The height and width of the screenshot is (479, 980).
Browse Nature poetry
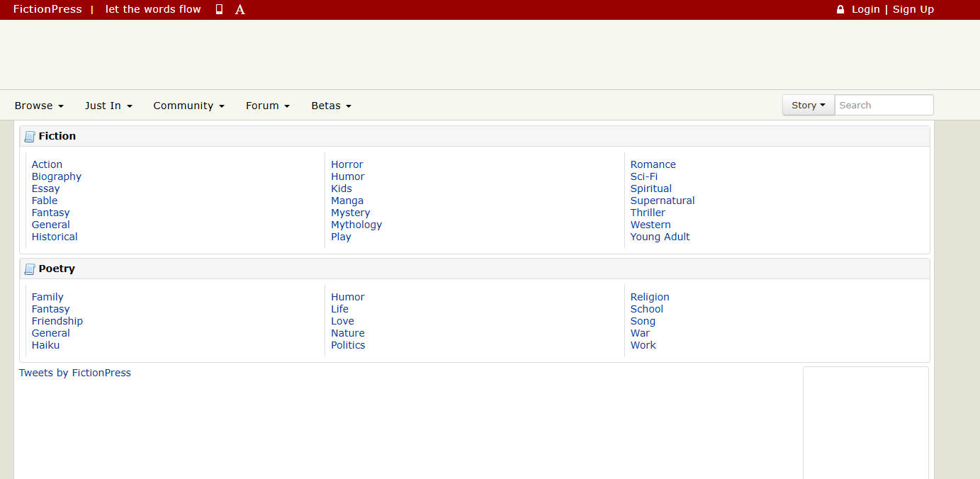coord(347,333)
